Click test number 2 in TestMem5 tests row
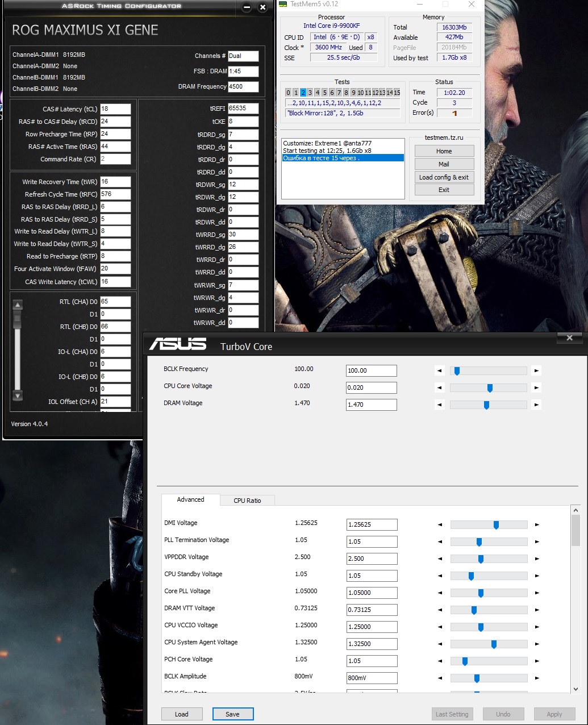 click(x=303, y=93)
